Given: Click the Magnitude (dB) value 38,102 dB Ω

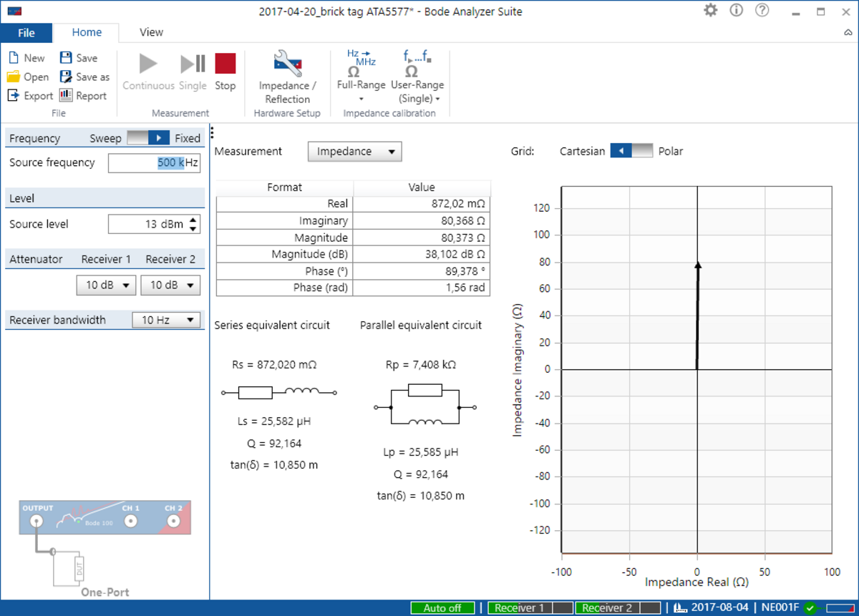Looking at the screenshot, I should click(422, 254).
